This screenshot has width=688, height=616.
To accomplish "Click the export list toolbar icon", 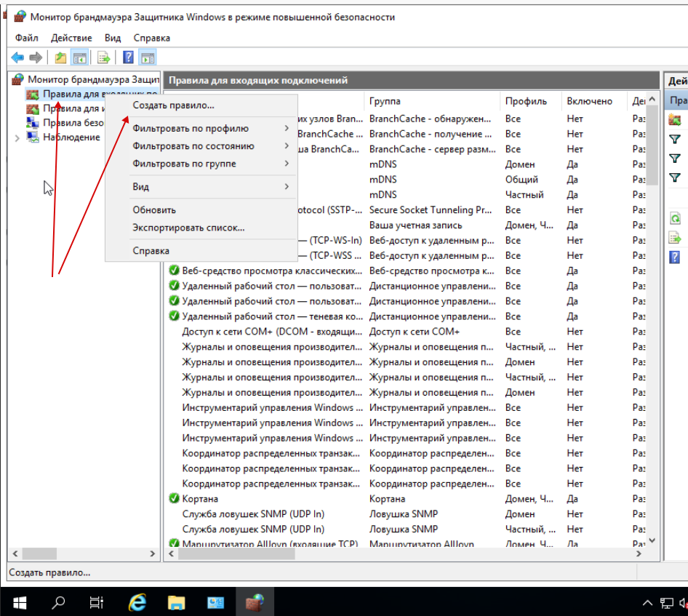I will point(103,57).
